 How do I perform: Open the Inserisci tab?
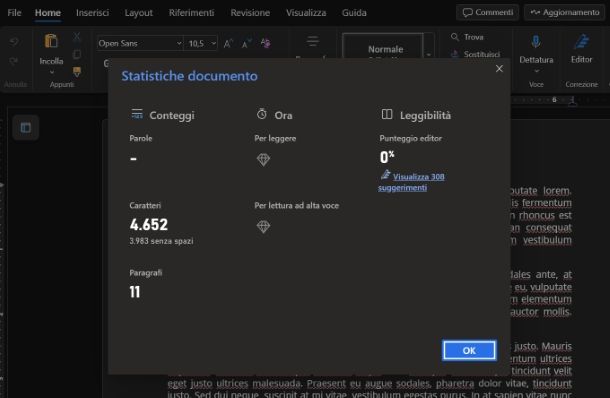(92, 13)
